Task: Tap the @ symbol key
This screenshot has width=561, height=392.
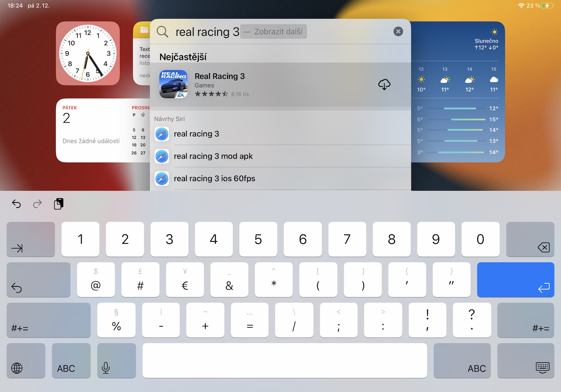Action: tap(96, 280)
